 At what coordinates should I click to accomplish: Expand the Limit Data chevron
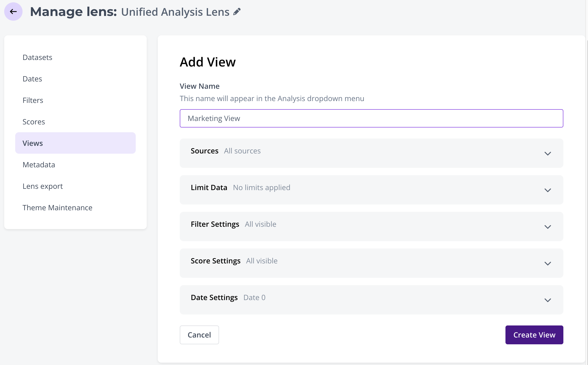[548, 190]
